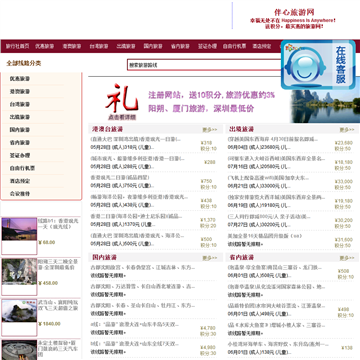
Task: Open the Hong Kong day tour priced ¥288
Action: click(x=137, y=158)
